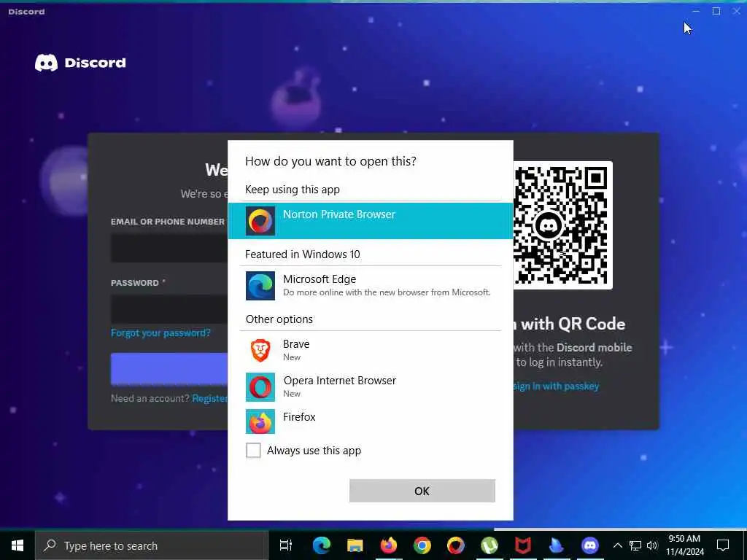Open uTorrent from taskbar

[489, 545]
